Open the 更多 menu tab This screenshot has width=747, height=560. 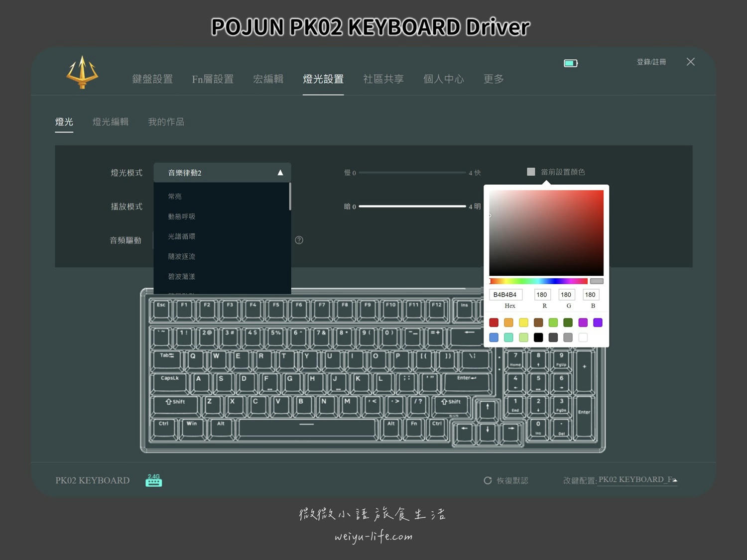click(494, 79)
